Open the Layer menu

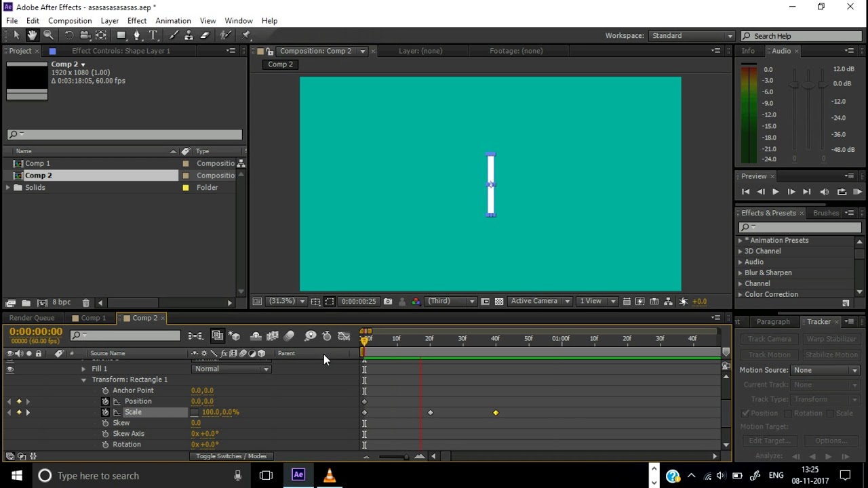click(109, 20)
